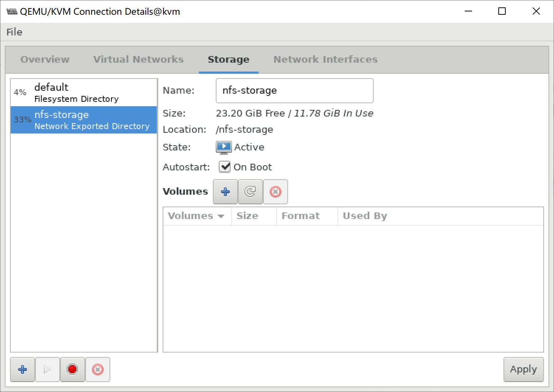The width and height of the screenshot is (554, 392).
Task: Click the 23.20 GiB Free size text
Action: pyautogui.click(x=250, y=113)
